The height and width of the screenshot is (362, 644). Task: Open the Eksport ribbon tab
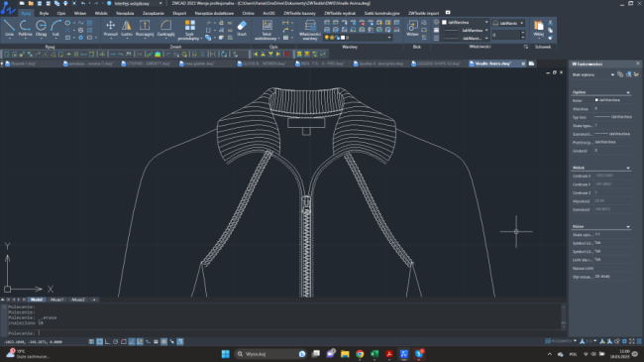pyautogui.click(x=179, y=13)
